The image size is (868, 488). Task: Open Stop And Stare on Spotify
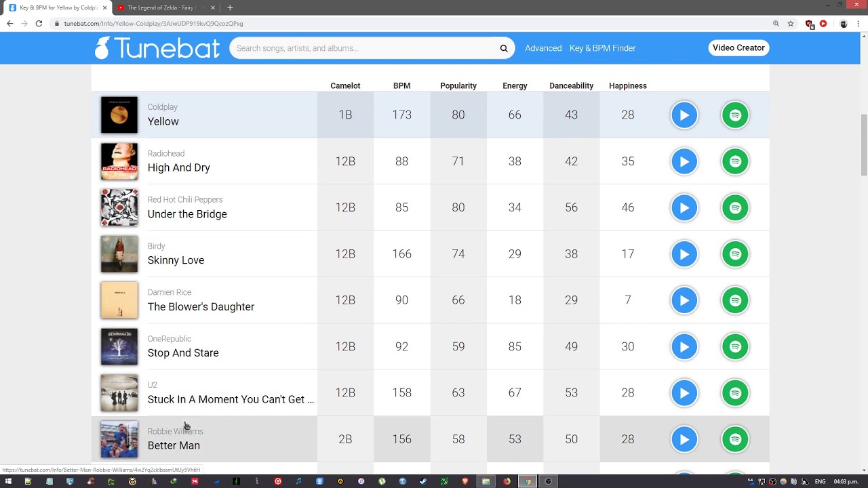click(x=735, y=346)
